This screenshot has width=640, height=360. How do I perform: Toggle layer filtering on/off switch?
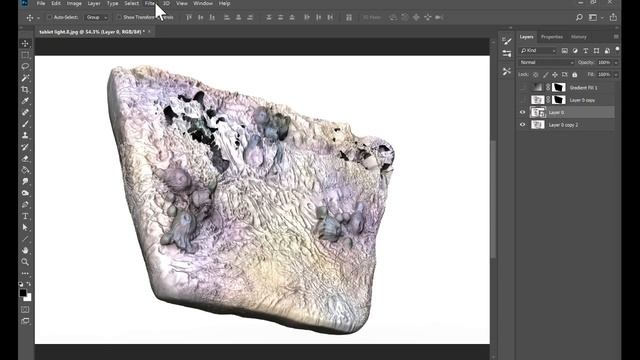pos(617,49)
